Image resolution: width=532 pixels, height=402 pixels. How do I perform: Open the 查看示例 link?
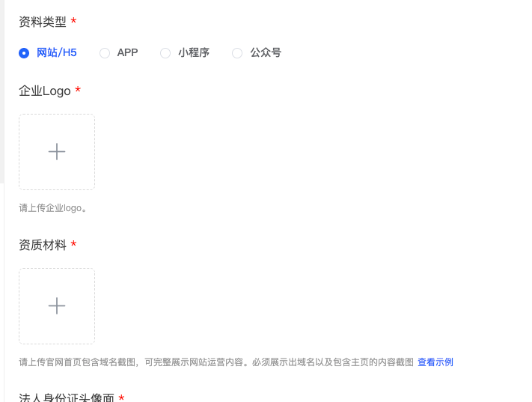[x=435, y=362]
